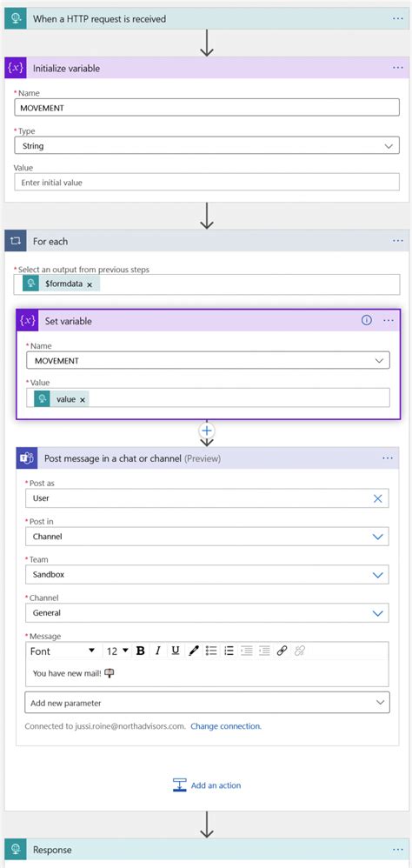Remove the value token from Value field
This screenshot has width=412, height=868.
coord(83,399)
